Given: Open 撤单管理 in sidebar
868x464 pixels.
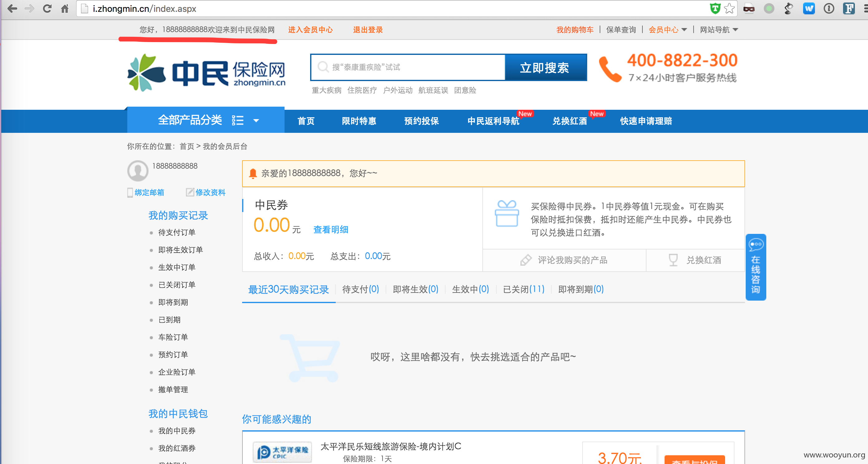Looking at the screenshot, I should click(x=173, y=389).
